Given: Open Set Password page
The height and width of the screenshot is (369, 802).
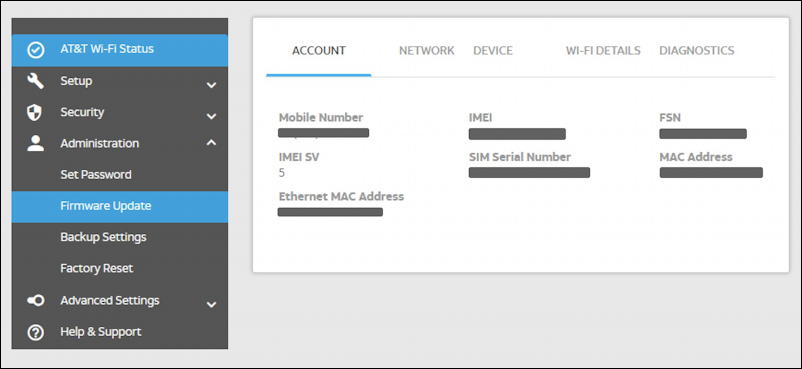Looking at the screenshot, I should (96, 175).
